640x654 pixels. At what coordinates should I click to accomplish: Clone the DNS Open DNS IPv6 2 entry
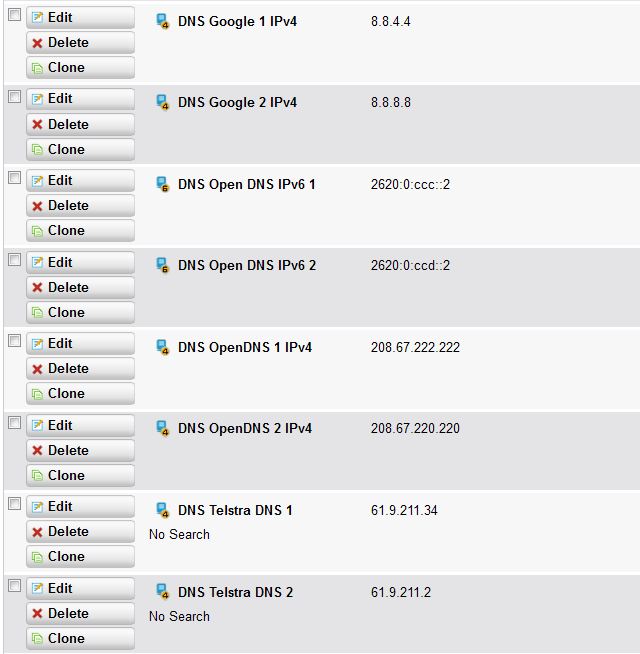(x=81, y=312)
